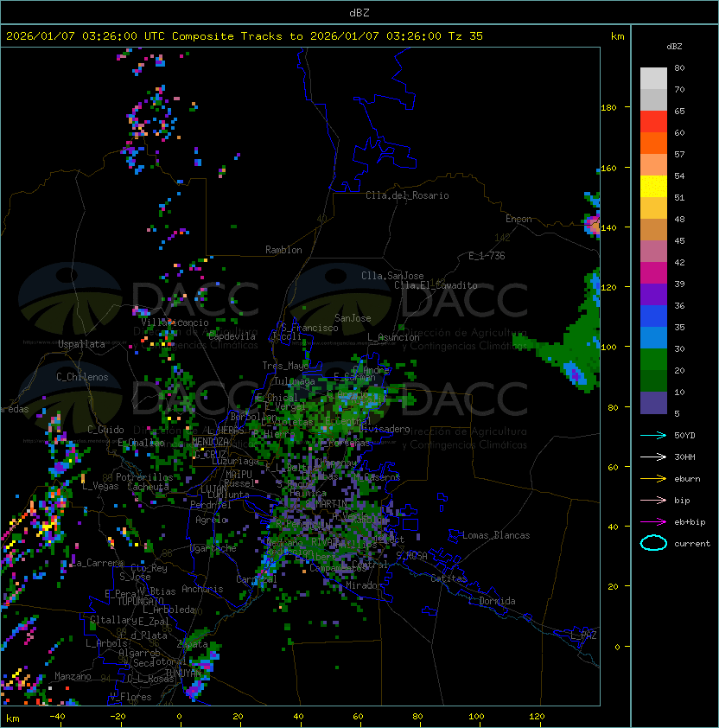Click the cyan 'current' ellipse legend symbol
The width and height of the screenshot is (719, 728).
[653, 543]
